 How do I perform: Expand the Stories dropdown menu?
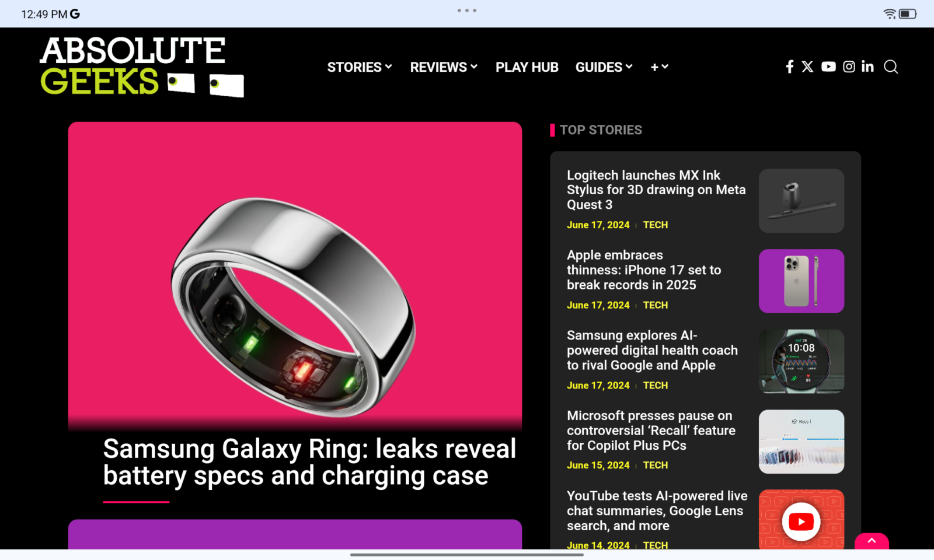click(360, 67)
